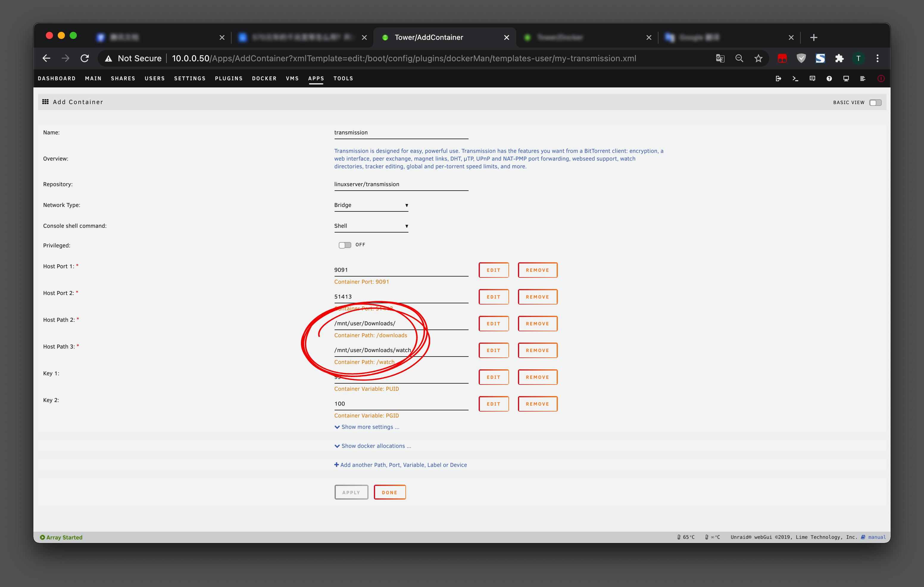This screenshot has height=587, width=924.
Task: Click Add another Path, Port, Variable link
Action: (401, 465)
